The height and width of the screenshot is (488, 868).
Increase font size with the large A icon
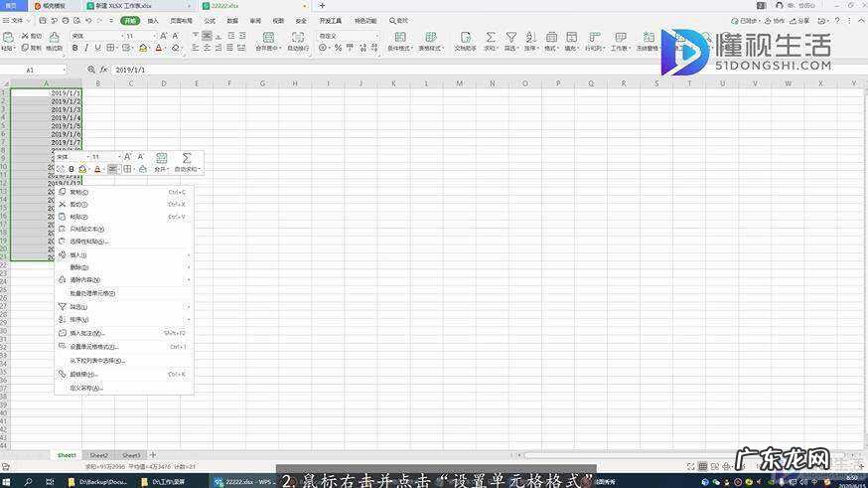164,36
